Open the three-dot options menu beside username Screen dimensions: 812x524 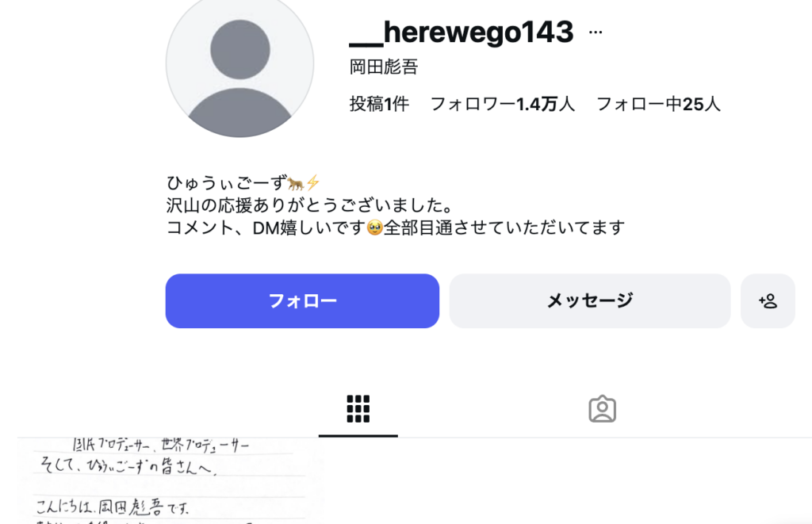[x=596, y=32]
